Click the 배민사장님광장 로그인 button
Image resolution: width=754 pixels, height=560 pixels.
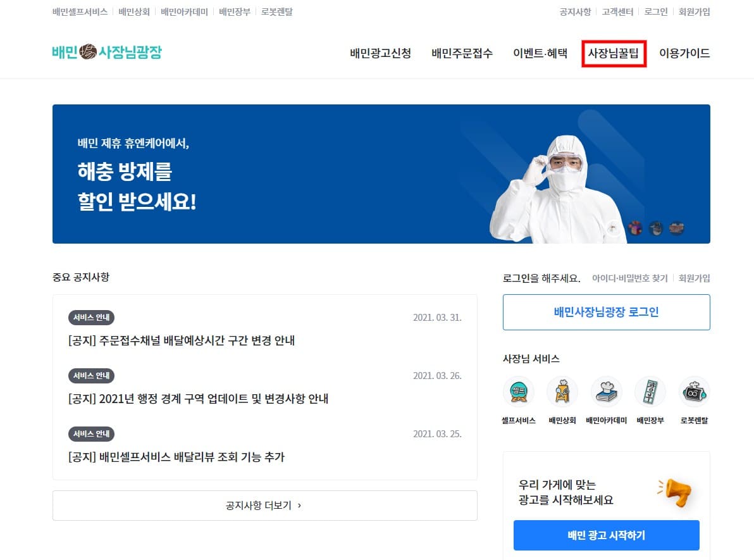click(607, 312)
